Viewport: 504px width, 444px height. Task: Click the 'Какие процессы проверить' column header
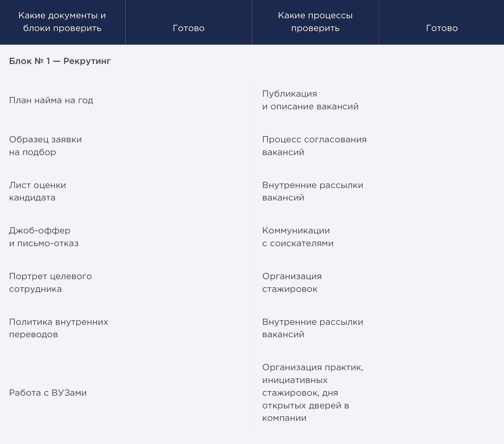(x=315, y=22)
